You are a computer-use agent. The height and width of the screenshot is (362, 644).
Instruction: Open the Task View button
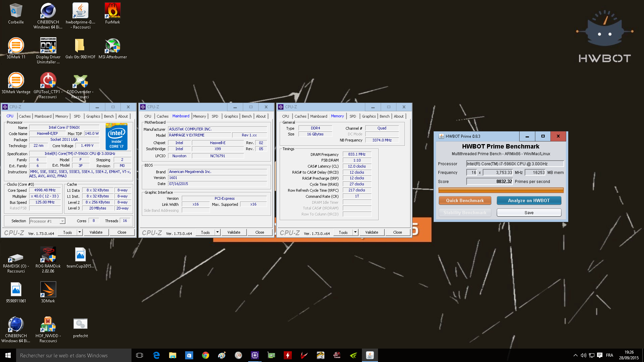click(140, 355)
